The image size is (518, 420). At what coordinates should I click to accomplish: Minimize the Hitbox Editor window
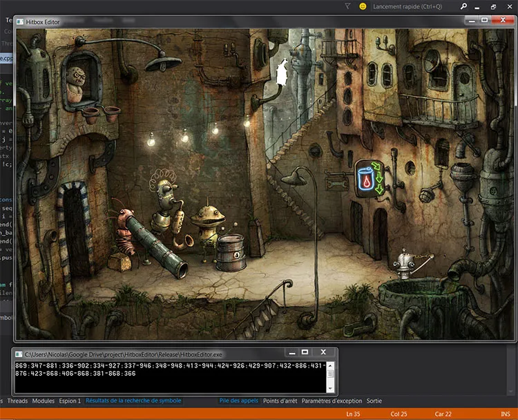[472, 21]
